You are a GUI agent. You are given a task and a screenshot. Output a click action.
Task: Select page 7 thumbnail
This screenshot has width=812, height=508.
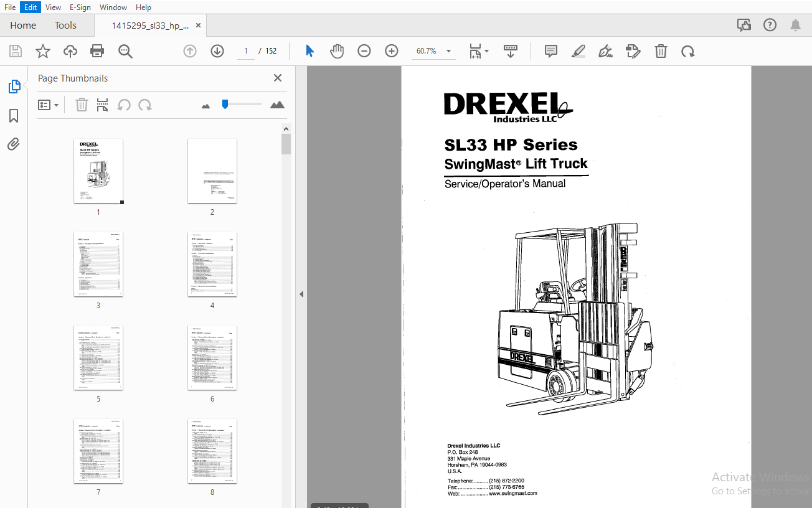click(98, 451)
